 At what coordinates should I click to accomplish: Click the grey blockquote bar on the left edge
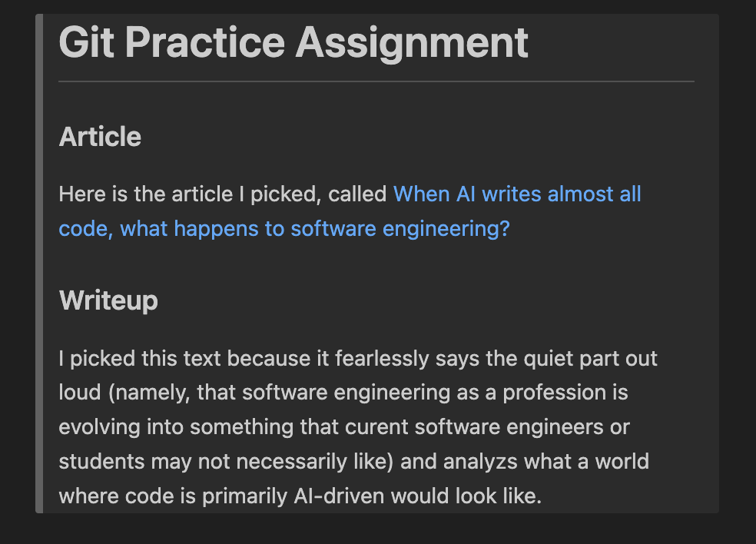click(x=39, y=263)
